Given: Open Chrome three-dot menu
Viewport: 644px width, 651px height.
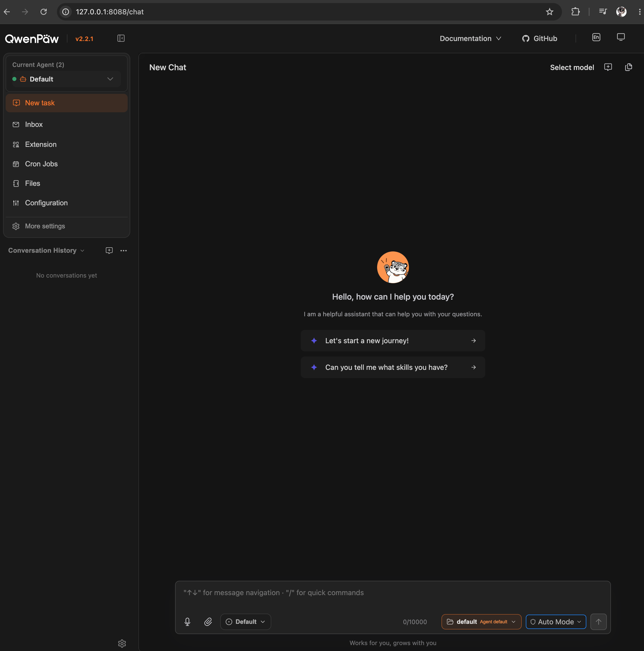Looking at the screenshot, I should click(x=639, y=12).
